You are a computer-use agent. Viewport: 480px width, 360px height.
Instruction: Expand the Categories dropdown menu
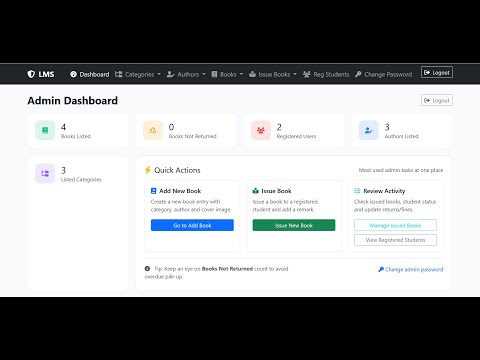138,74
